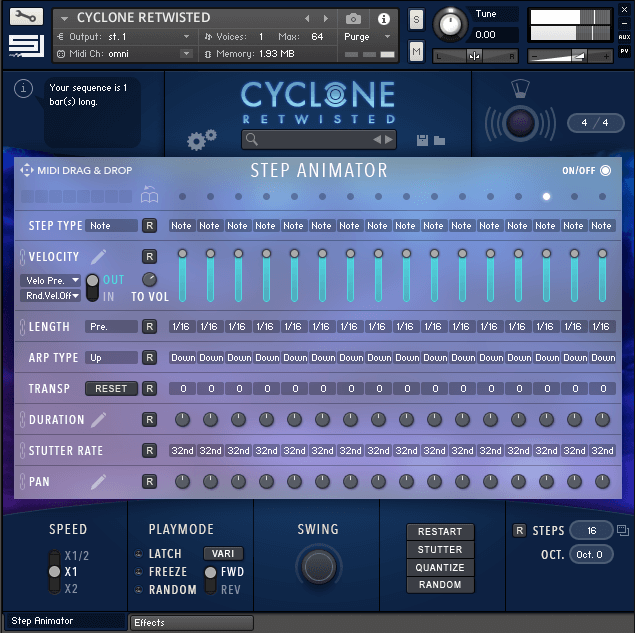Open the Velo Pre. dropdown
Viewport: 635px width, 633px height.
(x=50, y=280)
